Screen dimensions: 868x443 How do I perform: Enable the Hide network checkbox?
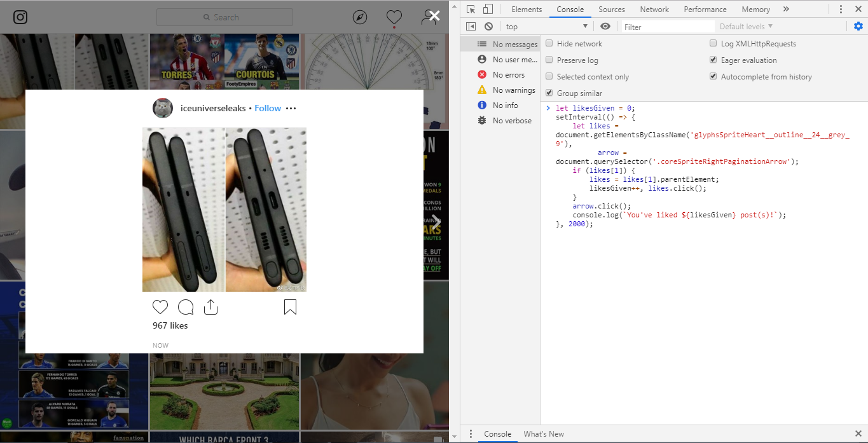(549, 44)
